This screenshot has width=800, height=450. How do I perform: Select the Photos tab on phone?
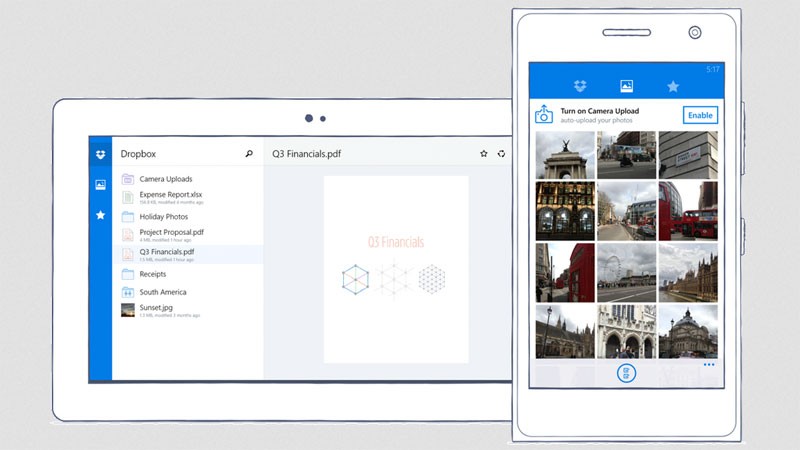627,86
